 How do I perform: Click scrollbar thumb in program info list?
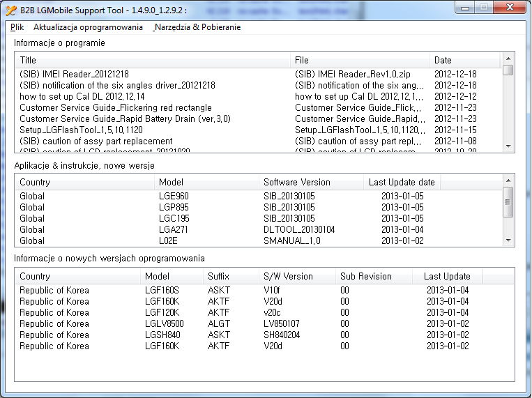click(x=508, y=70)
